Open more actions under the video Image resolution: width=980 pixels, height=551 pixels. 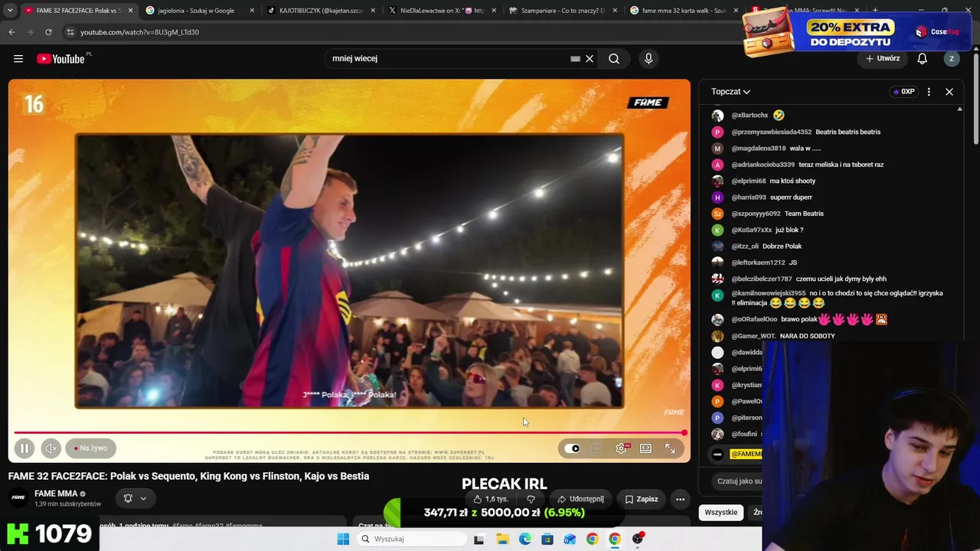coord(680,499)
